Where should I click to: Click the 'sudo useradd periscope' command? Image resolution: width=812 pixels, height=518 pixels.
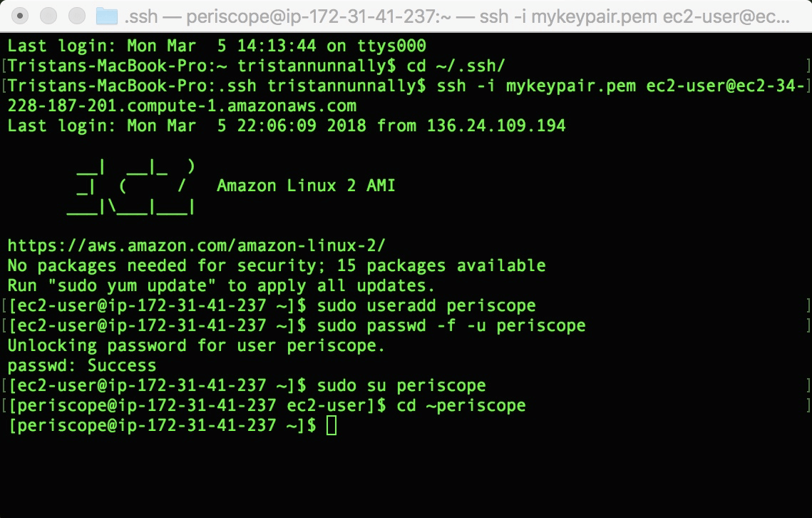(426, 306)
